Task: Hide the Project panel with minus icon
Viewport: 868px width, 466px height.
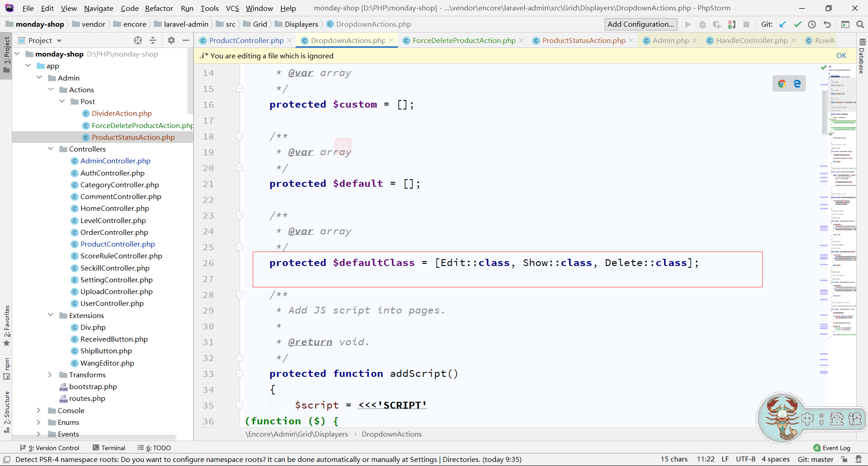Action: (186, 40)
